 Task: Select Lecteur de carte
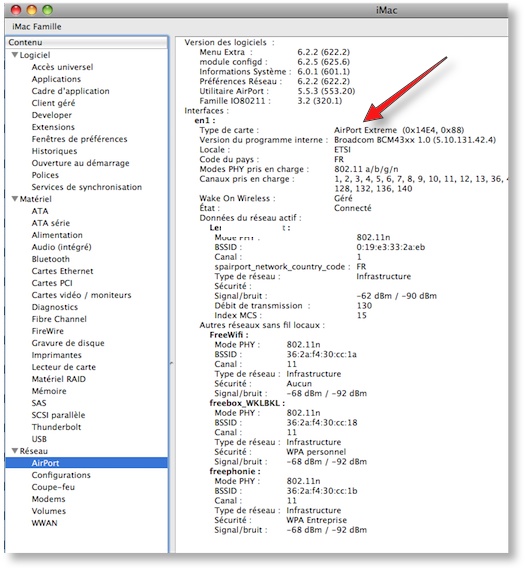[x=63, y=367]
